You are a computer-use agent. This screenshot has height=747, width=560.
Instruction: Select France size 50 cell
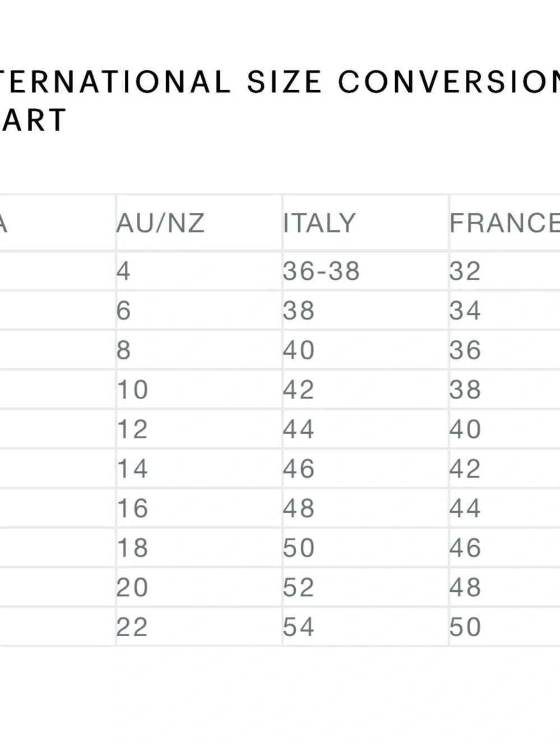(505, 627)
